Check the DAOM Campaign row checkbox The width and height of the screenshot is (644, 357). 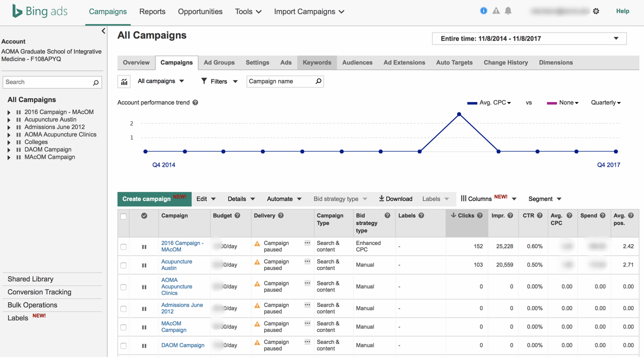point(123,346)
